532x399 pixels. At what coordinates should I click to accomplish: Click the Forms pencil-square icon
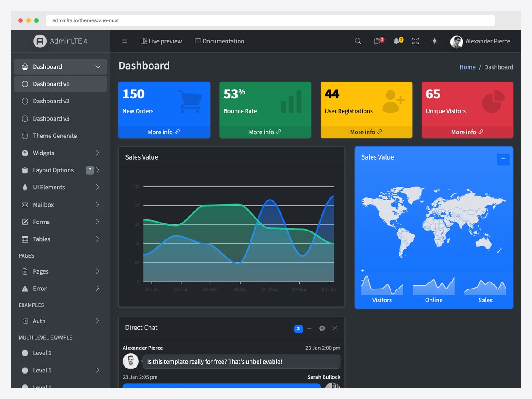click(x=25, y=222)
